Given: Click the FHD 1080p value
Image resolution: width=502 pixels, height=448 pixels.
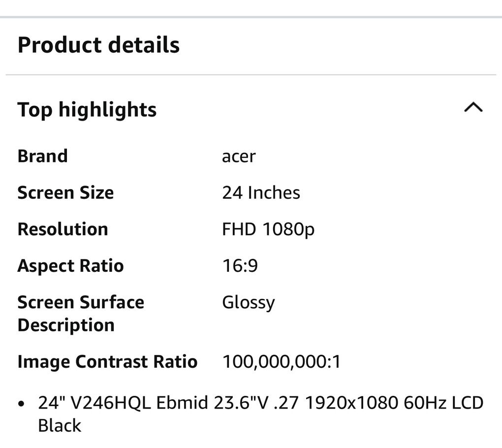Looking at the screenshot, I should (268, 229).
